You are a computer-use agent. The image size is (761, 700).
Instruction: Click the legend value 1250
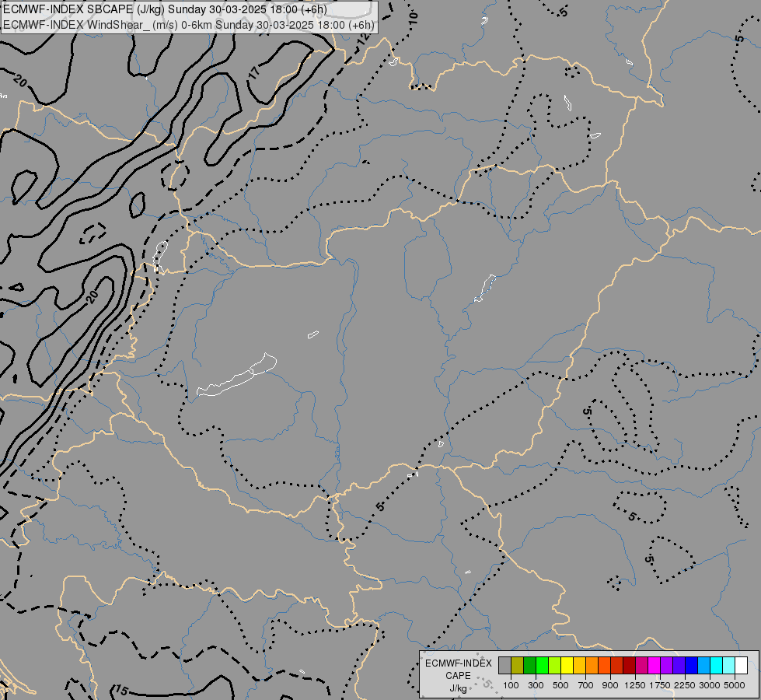tap(635, 685)
